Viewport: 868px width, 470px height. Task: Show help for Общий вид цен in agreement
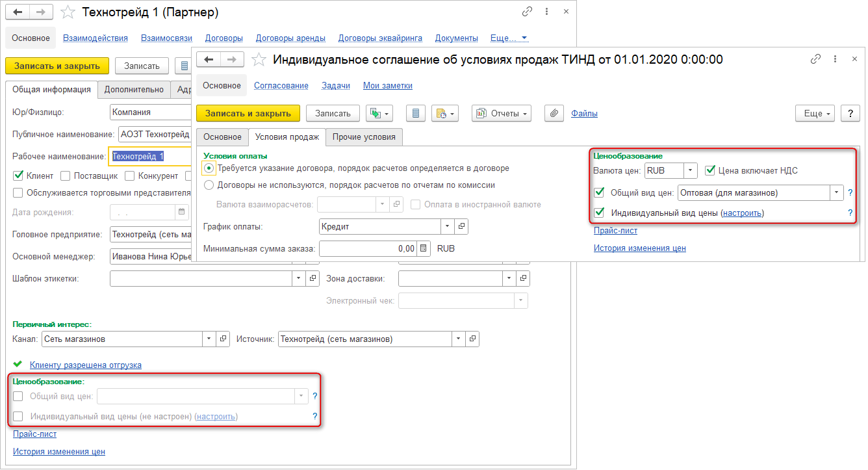[x=850, y=192]
